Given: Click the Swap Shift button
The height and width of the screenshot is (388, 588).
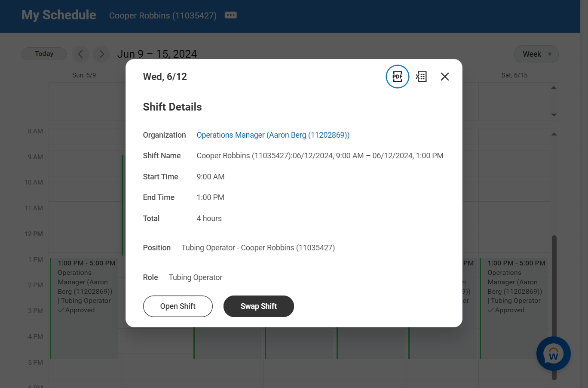Looking at the screenshot, I should pos(259,306).
